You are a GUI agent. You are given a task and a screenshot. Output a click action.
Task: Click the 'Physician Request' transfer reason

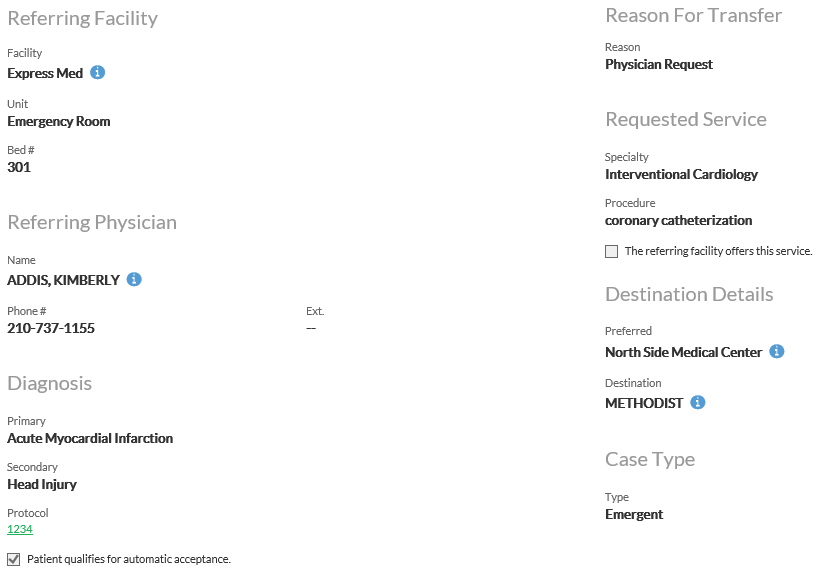659,64
